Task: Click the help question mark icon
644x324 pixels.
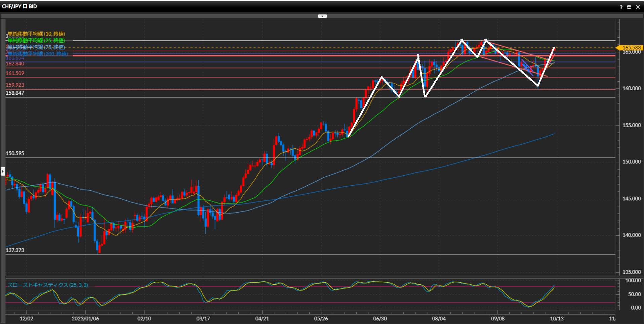Action: [x=621, y=7]
